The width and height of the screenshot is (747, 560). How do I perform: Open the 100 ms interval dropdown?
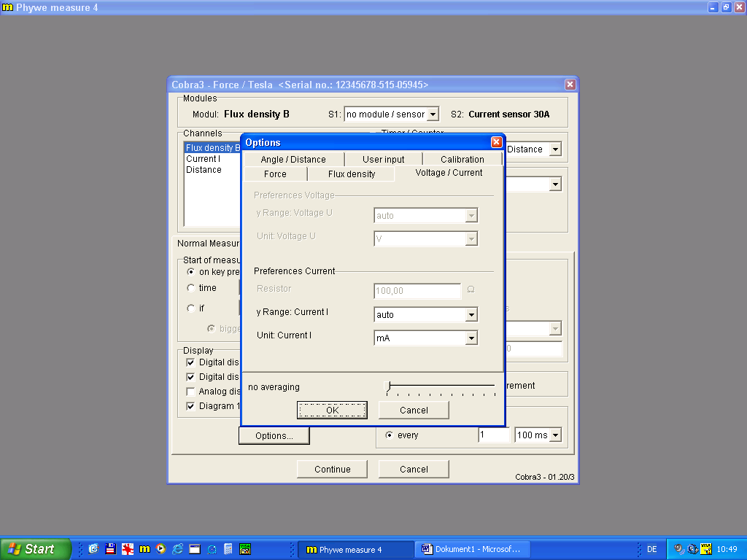coord(555,435)
